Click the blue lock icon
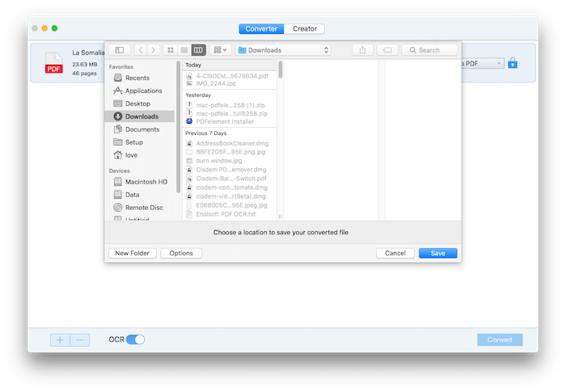 (513, 64)
